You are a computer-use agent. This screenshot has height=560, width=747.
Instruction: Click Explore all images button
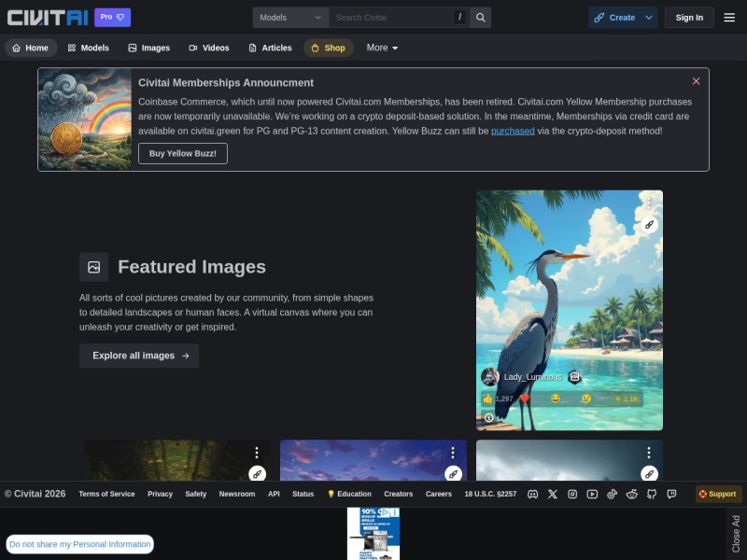tap(139, 356)
